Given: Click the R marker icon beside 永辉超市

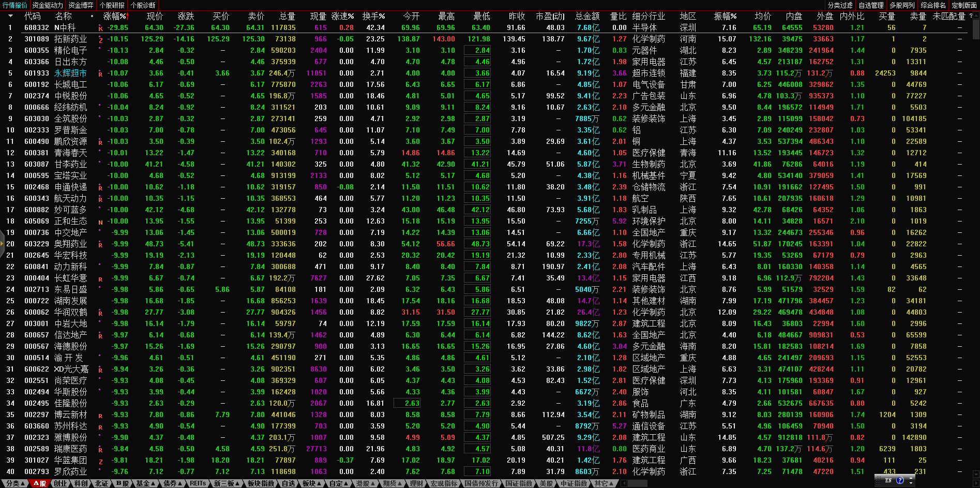Looking at the screenshot, I should (x=100, y=74).
